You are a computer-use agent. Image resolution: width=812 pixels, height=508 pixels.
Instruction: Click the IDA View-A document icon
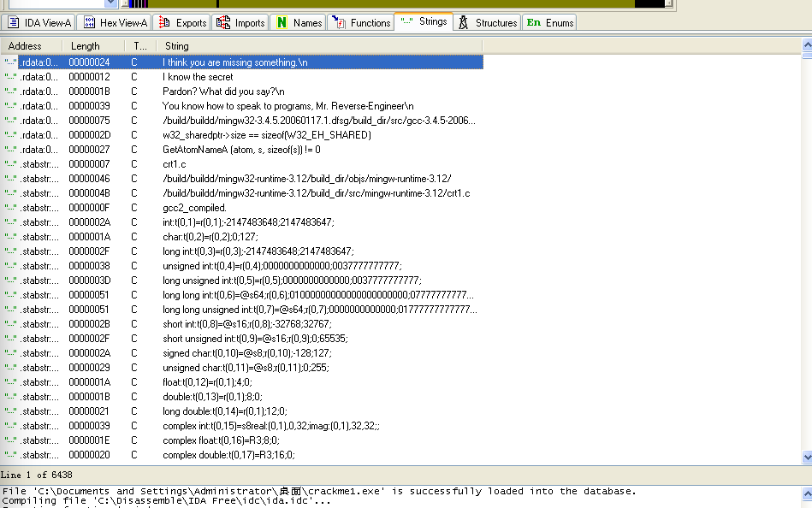tap(14, 23)
